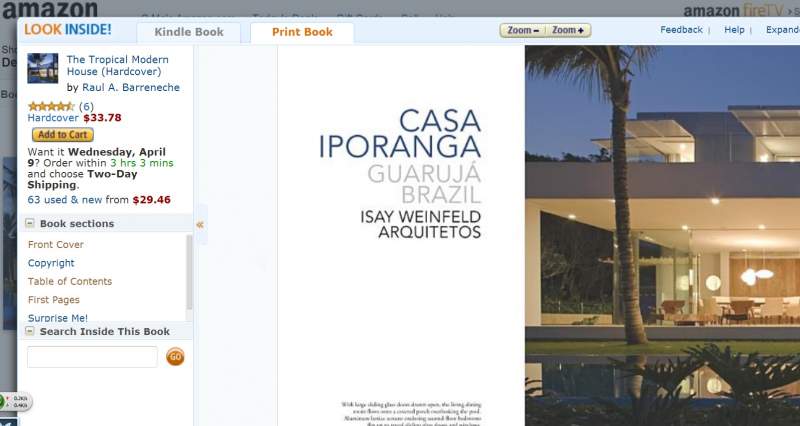Click the $33.78 hardcover price
Viewport: 800px width, 426px height.
102,118
